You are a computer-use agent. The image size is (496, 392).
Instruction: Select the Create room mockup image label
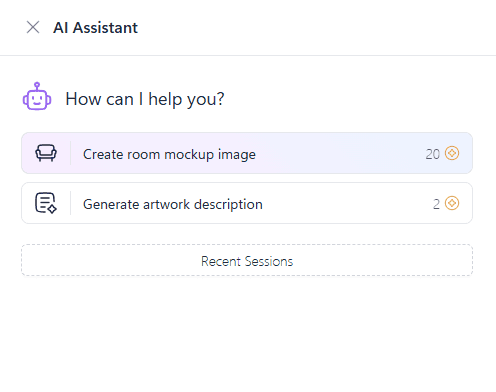(x=169, y=154)
